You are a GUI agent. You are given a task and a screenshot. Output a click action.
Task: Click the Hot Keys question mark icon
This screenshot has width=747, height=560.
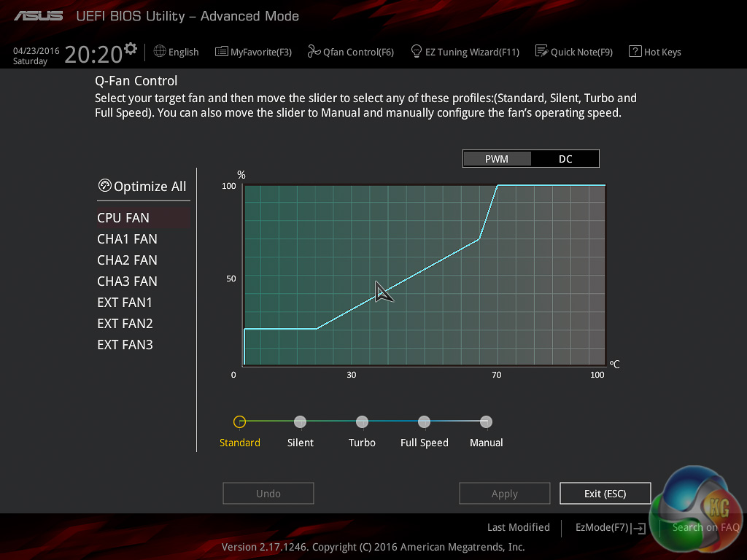(x=635, y=51)
